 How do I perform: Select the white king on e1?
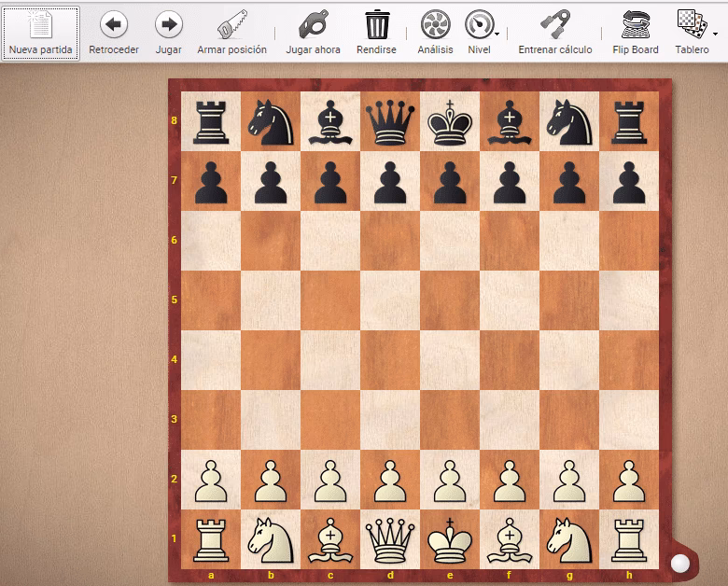tap(450, 539)
